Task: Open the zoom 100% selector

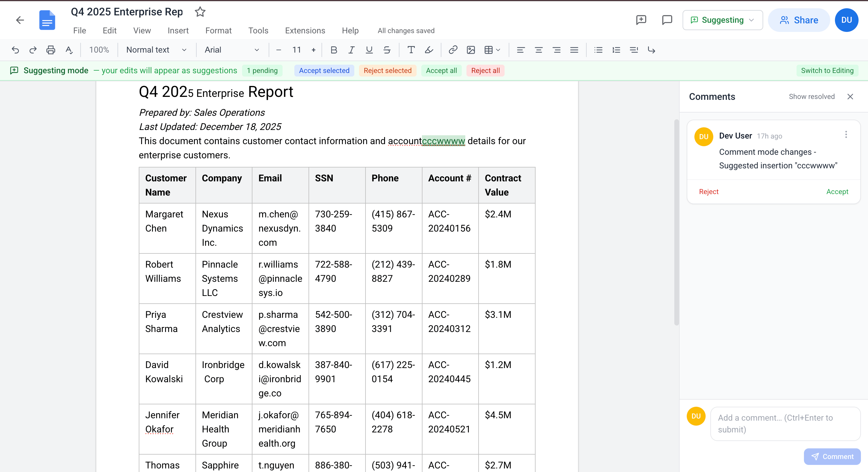Action: (99, 50)
